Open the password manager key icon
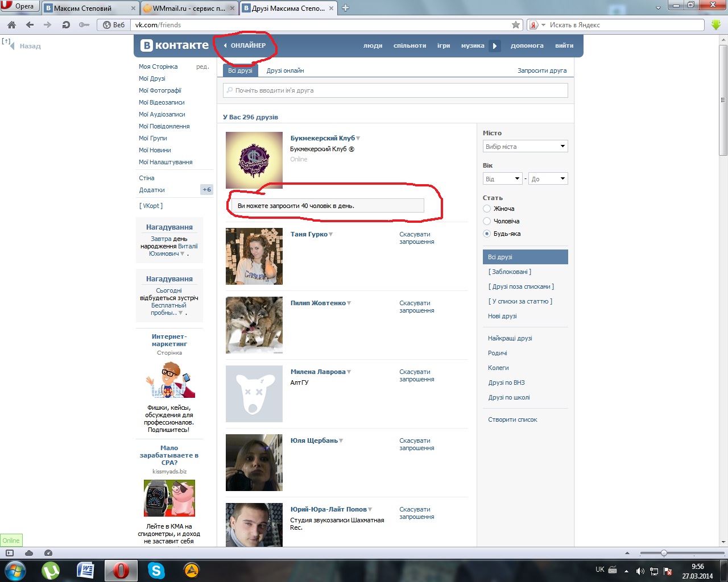This screenshot has width=728, height=582. click(x=84, y=25)
